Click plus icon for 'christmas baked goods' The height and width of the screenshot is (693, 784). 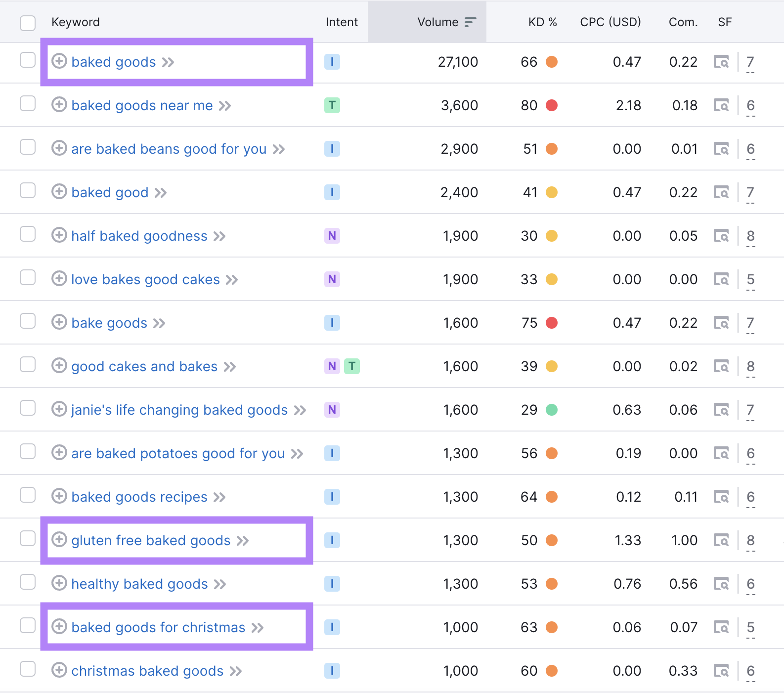coord(59,670)
